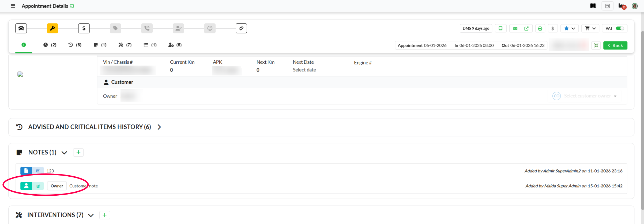The width and height of the screenshot is (644, 224).
Task: Click the green envelope email icon
Action: 515,28
